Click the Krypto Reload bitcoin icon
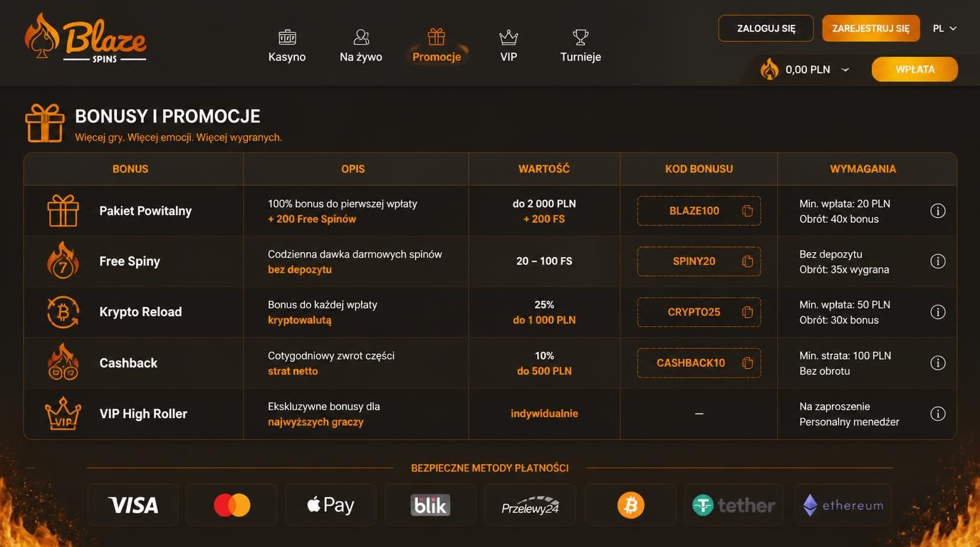This screenshot has width=980, height=547. pos(63,312)
